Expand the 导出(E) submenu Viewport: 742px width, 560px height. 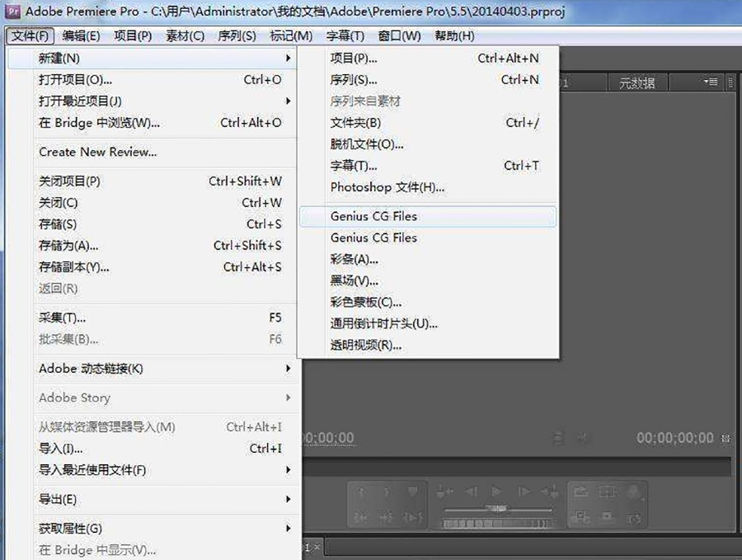[x=153, y=500]
